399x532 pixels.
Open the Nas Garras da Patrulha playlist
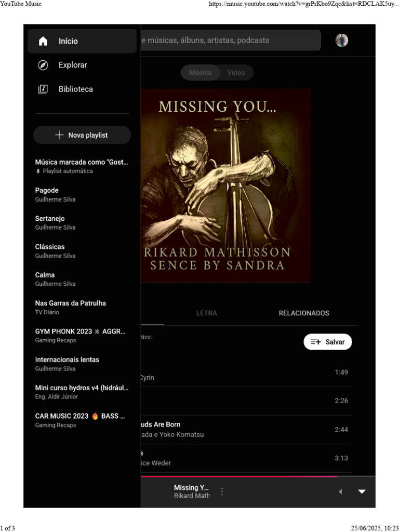pos(82,308)
